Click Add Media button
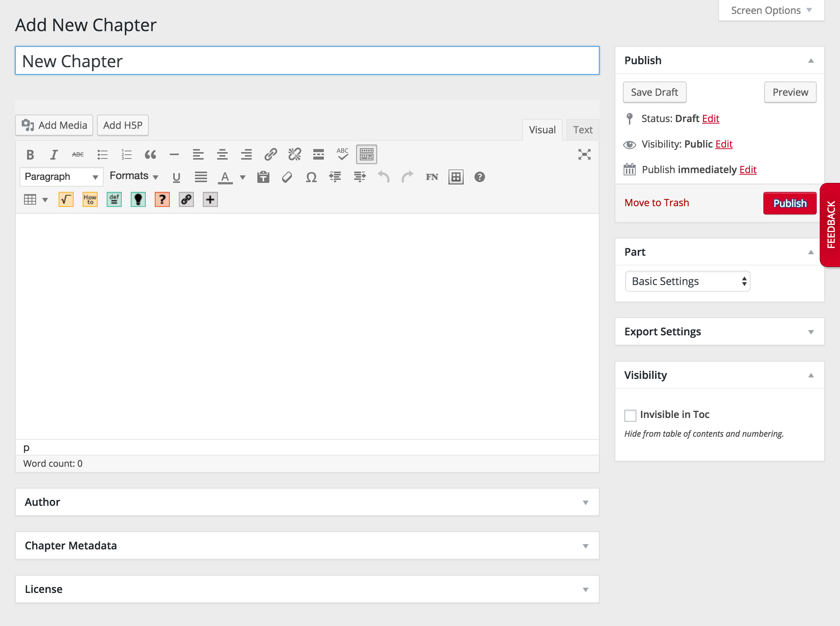This screenshot has width=840, height=626. click(54, 125)
